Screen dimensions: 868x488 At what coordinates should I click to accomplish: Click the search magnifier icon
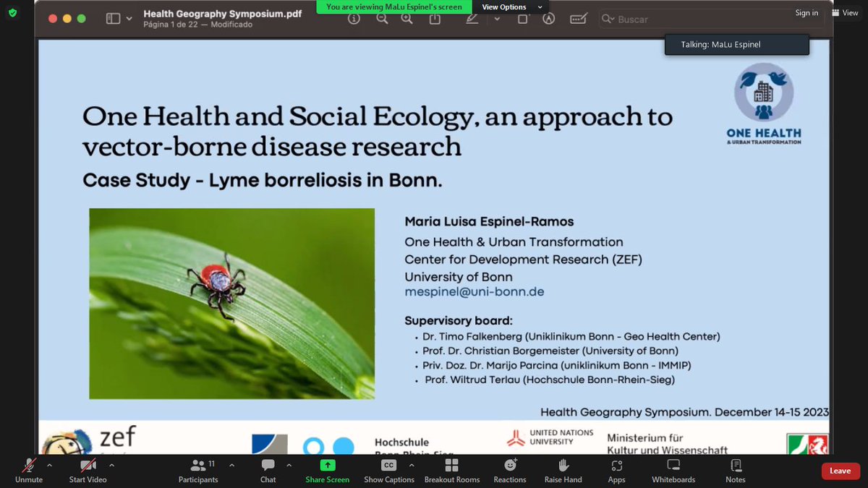608,20
